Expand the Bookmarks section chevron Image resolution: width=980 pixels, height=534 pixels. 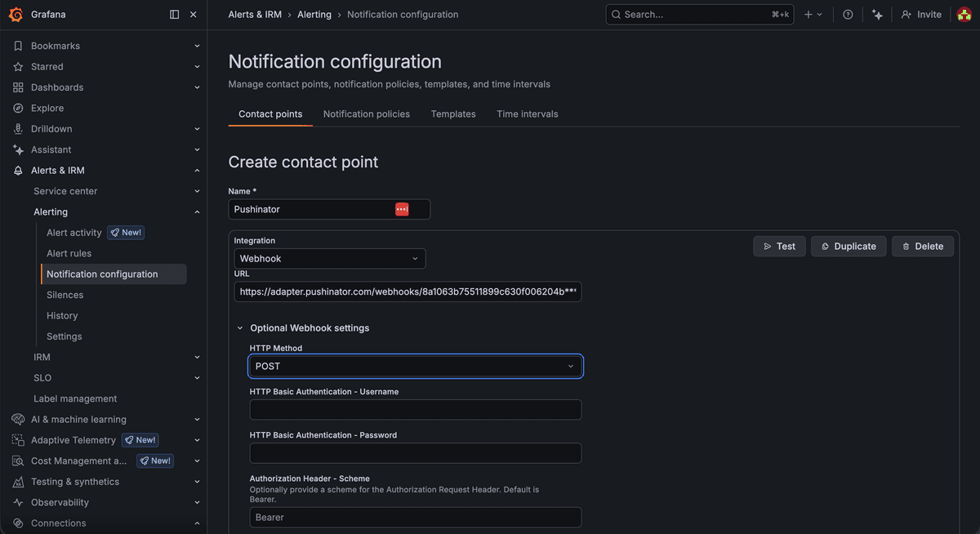click(x=197, y=46)
